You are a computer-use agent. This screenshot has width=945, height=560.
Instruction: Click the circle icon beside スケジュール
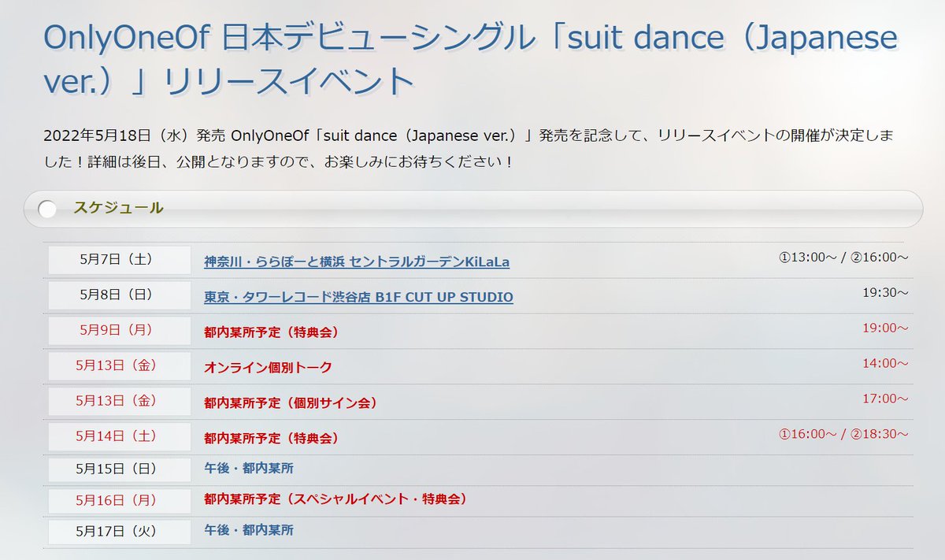(48, 209)
